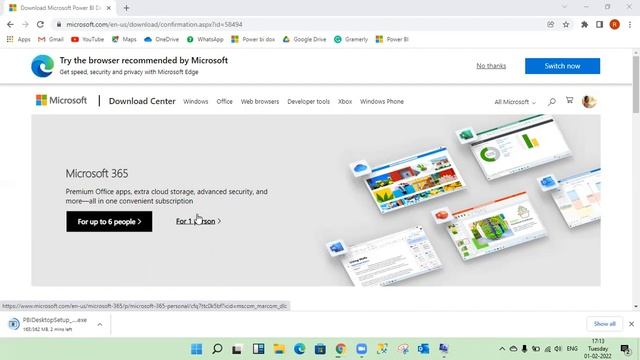Viewport: 640px width, 360px height.
Task: Close the downloads bar
Action: click(x=631, y=324)
